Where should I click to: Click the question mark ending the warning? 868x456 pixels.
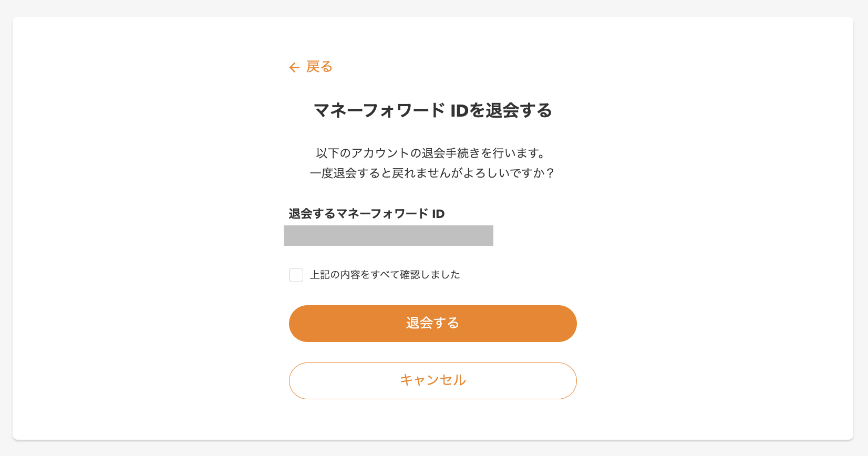click(x=550, y=173)
